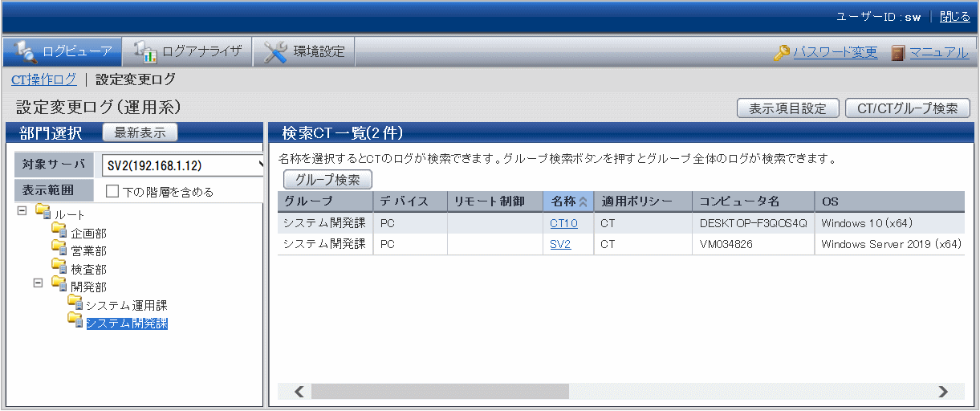Click the 検査部 folder icon
Image resolution: width=980 pixels, height=411 pixels.
(59, 267)
